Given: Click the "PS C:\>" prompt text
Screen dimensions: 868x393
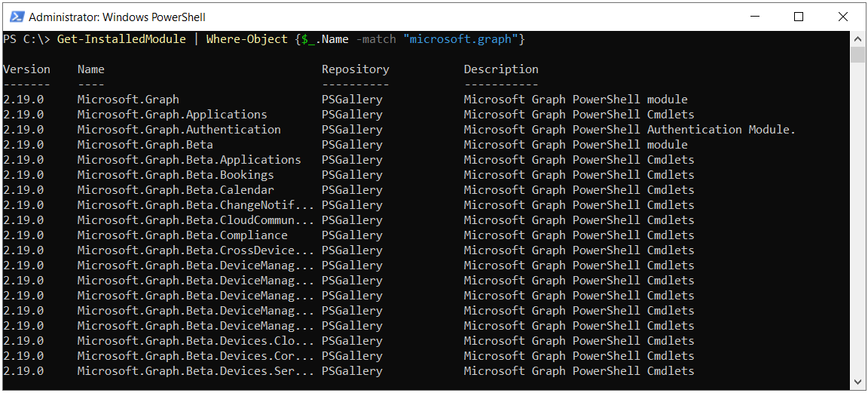Looking at the screenshot, I should [26, 39].
